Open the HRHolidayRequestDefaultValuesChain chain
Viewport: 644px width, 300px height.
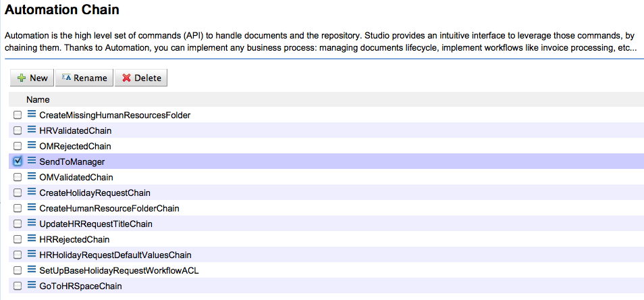coord(115,255)
